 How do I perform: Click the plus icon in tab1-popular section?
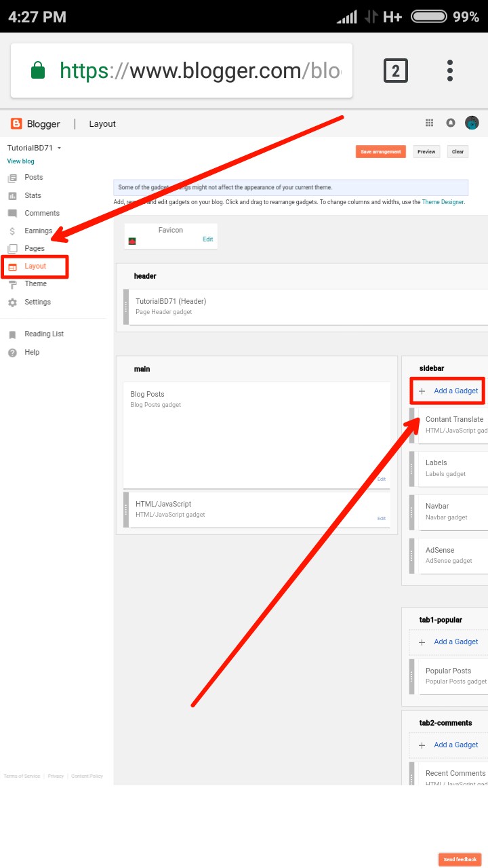[x=422, y=642]
